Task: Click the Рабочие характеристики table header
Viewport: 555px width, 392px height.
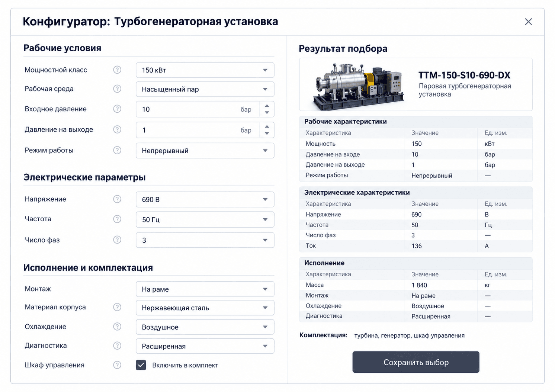Action: click(x=416, y=122)
